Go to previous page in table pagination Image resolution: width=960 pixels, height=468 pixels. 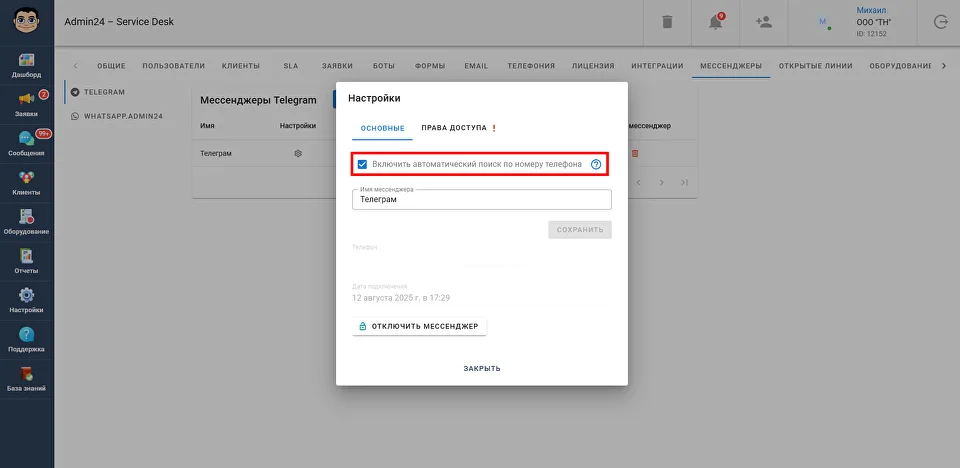pyautogui.click(x=639, y=183)
